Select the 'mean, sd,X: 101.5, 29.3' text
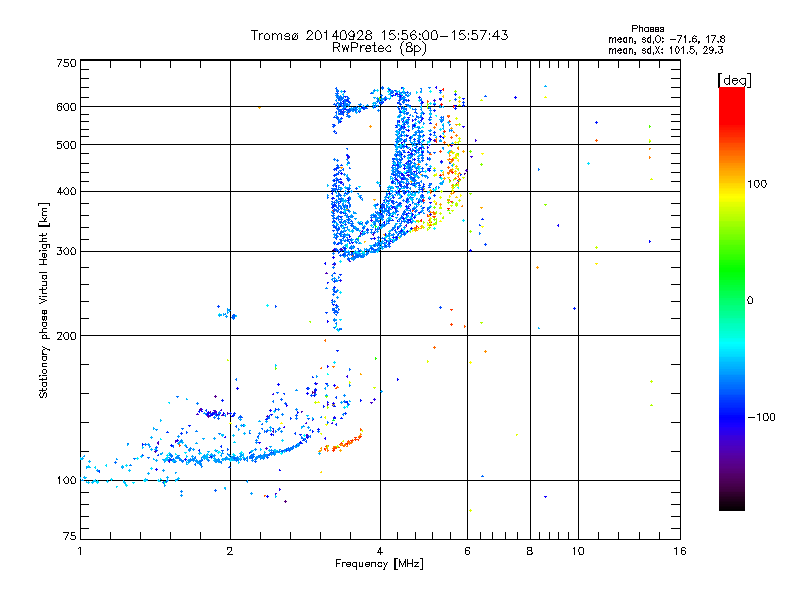Screen dimensions: 800x600 tap(665, 50)
